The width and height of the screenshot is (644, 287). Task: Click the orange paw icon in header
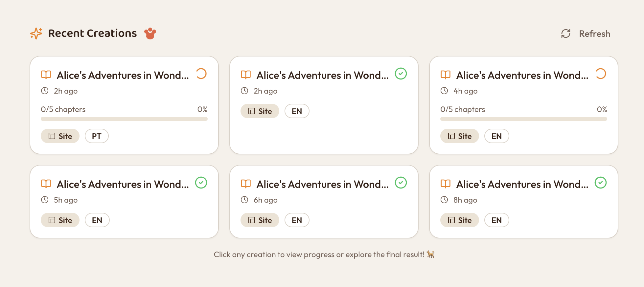tap(150, 33)
